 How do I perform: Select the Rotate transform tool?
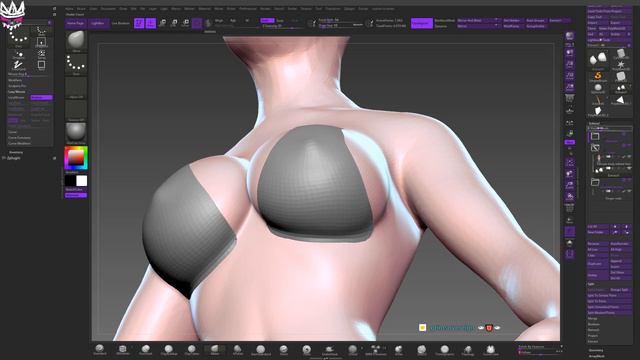(185, 23)
